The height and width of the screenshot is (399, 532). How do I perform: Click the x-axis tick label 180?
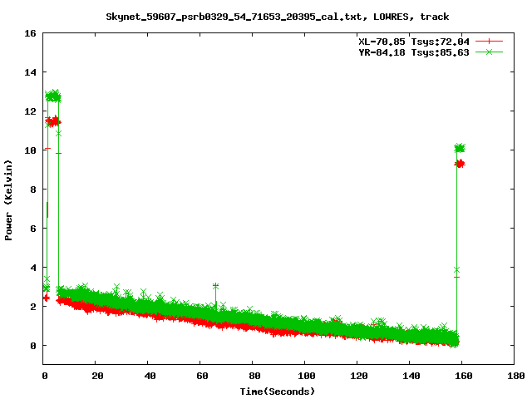516,376
